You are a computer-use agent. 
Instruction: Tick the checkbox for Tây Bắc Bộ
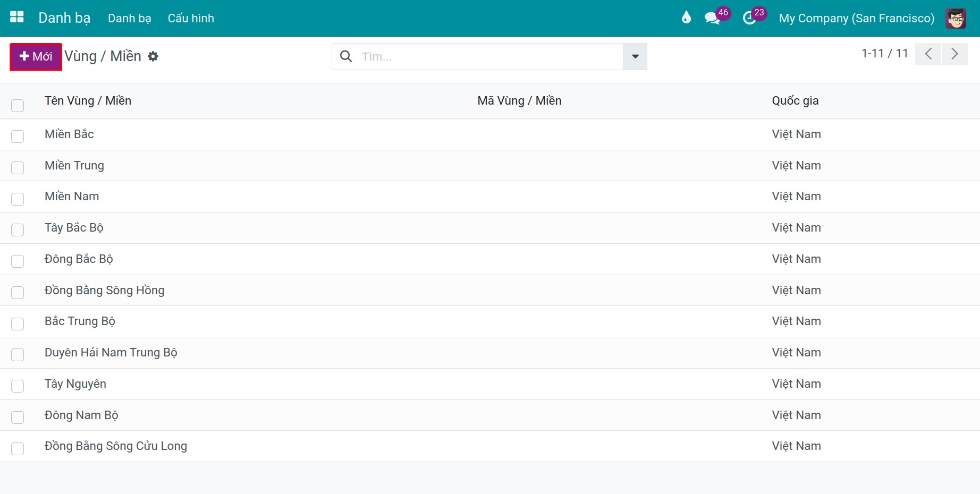(x=18, y=229)
